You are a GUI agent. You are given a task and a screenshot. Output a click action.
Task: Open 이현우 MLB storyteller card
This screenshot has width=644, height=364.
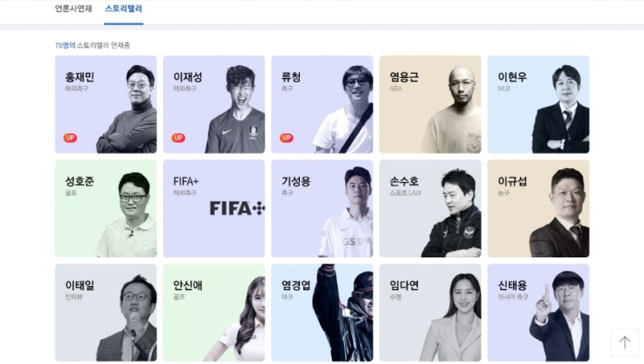pos(538,104)
